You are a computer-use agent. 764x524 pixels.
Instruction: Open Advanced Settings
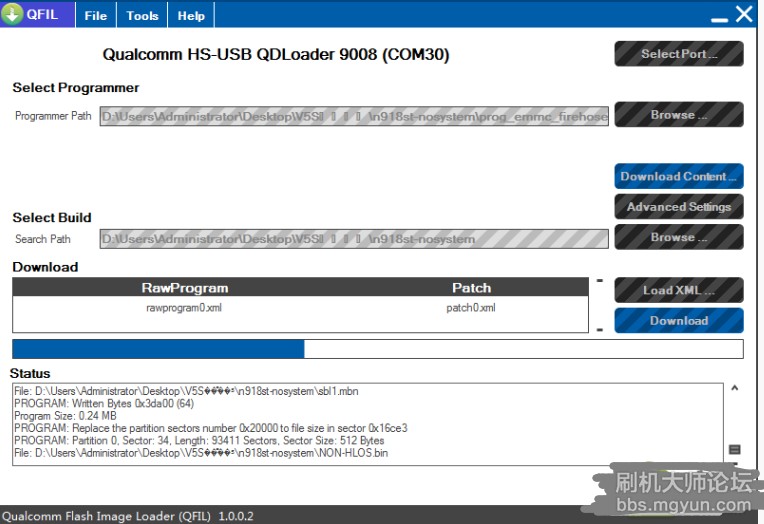679,207
